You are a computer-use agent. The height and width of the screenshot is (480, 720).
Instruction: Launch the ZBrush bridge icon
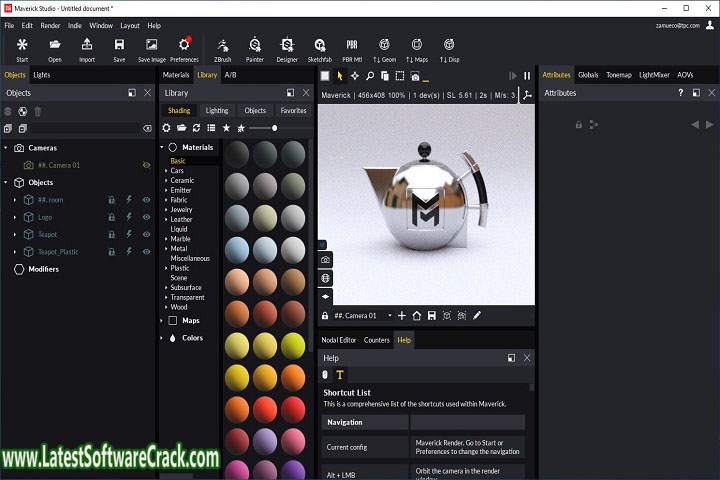pos(223,48)
